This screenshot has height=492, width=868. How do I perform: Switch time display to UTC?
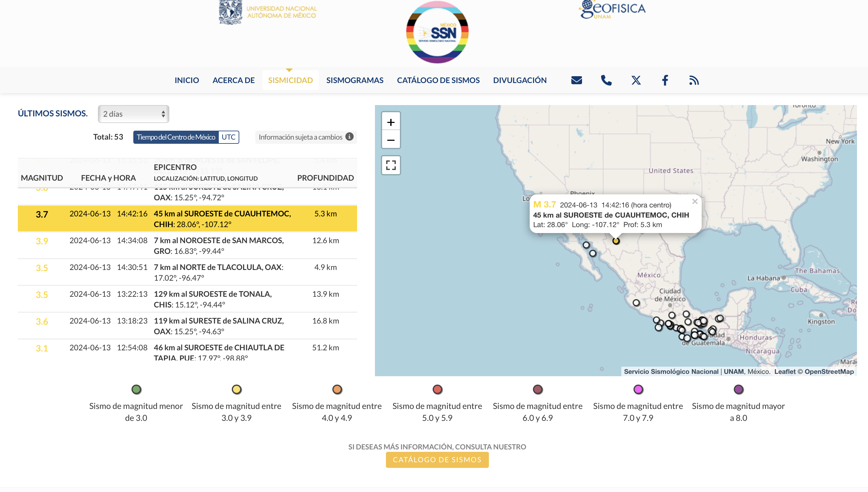[229, 137]
